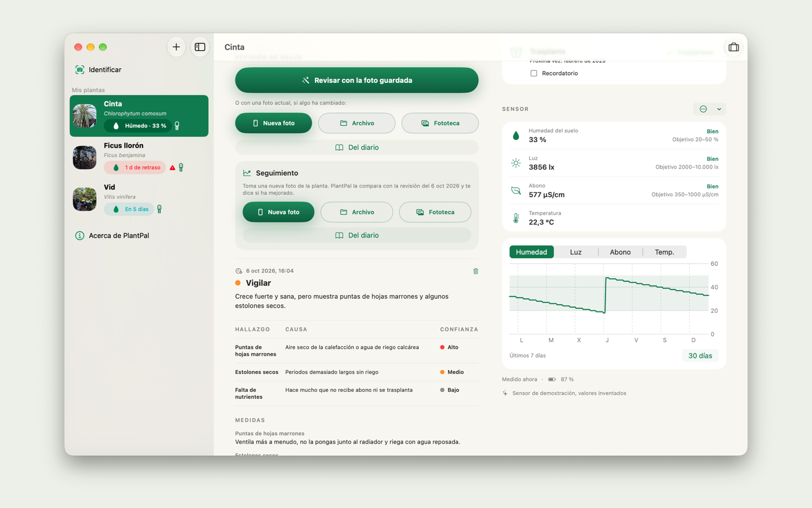Image resolution: width=812 pixels, height=508 pixels.
Task: Click the Acerca de PlantPal info icon
Action: point(80,236)
